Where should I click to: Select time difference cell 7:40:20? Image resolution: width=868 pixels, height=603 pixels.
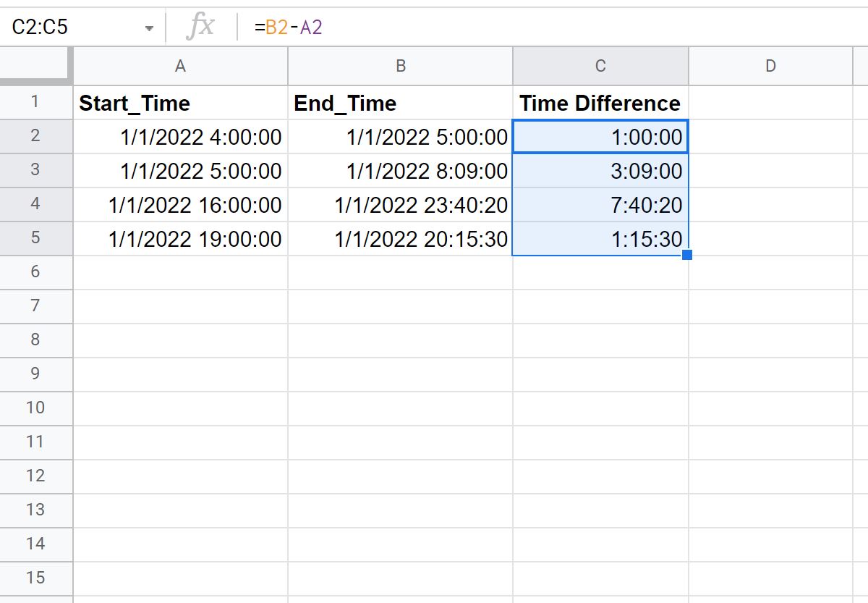click(x=600, y=204)
